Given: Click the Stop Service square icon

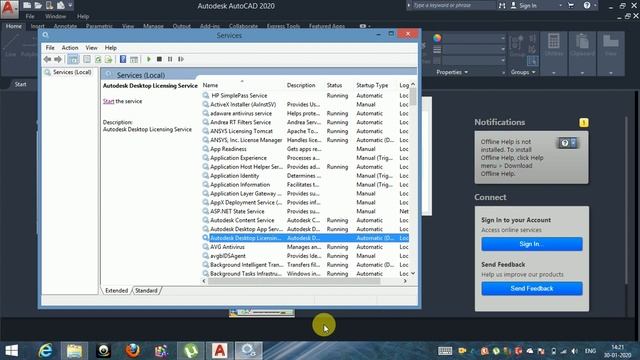Looking at the screenshot, I should [x=160, y=59].
